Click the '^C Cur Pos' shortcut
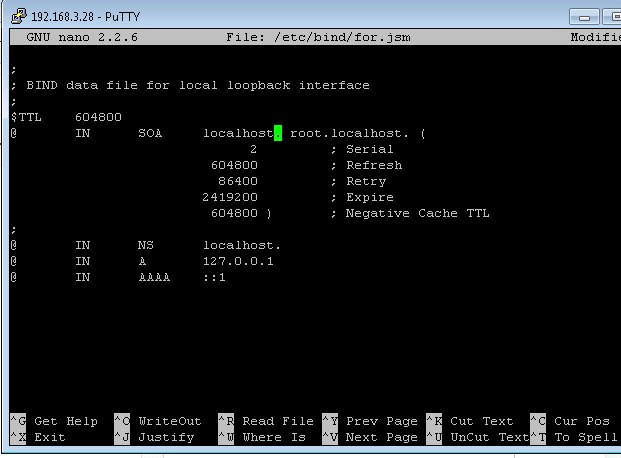621x458 pixels. coord(570,421)
